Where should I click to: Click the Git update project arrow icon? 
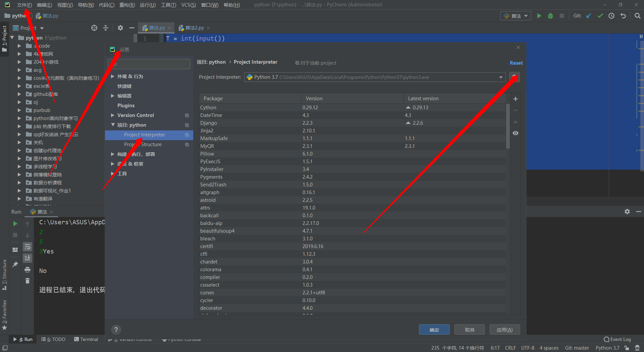coord(589,16)
